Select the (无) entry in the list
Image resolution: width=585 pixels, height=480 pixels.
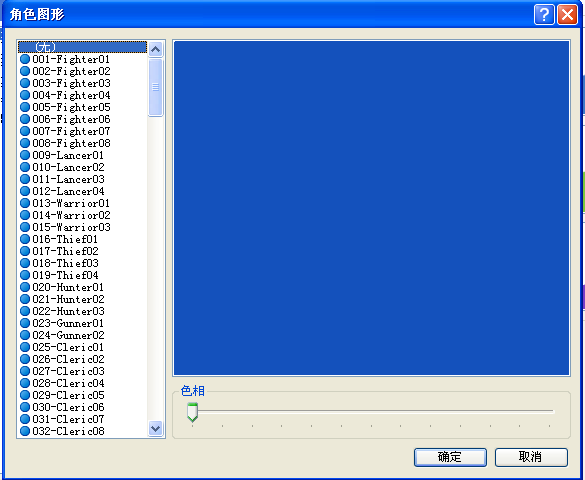pyautogui.click(x=82, y=47)
